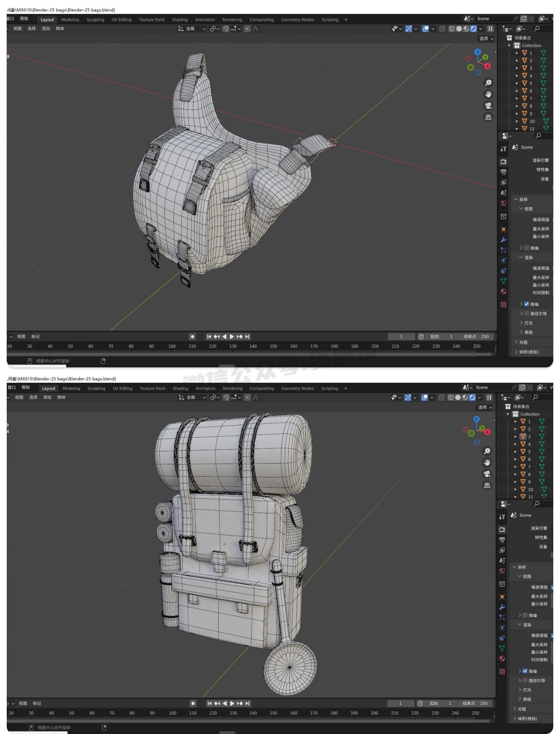Open Texture checker tab in sling-bag window
560x734 pixels.
click(503, 305)
